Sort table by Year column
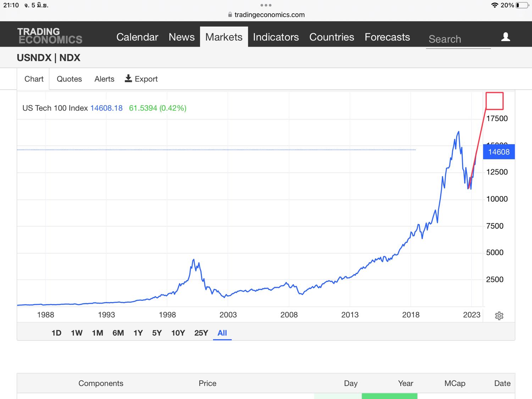This screenshot has height=399, width=532. [405, 383]
